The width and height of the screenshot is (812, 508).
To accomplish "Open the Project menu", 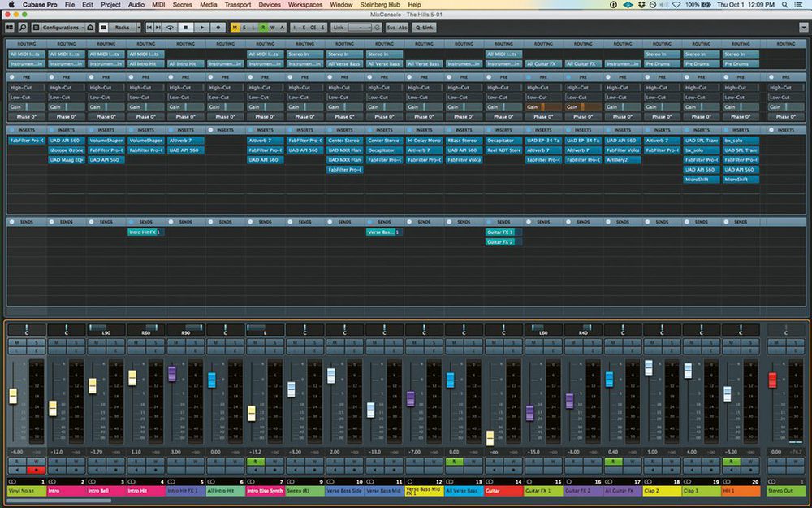I will pos(110,5).
